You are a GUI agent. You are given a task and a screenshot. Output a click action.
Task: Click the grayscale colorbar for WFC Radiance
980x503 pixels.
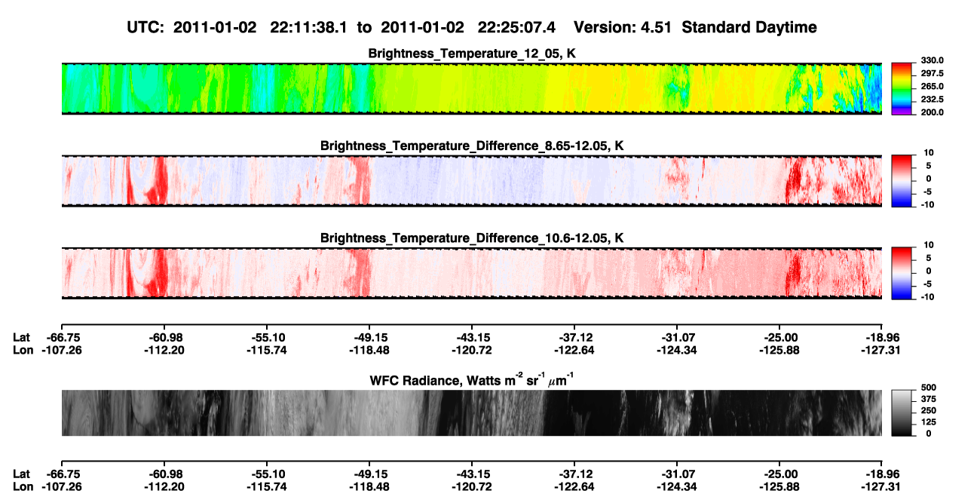[x=902, y=413]
